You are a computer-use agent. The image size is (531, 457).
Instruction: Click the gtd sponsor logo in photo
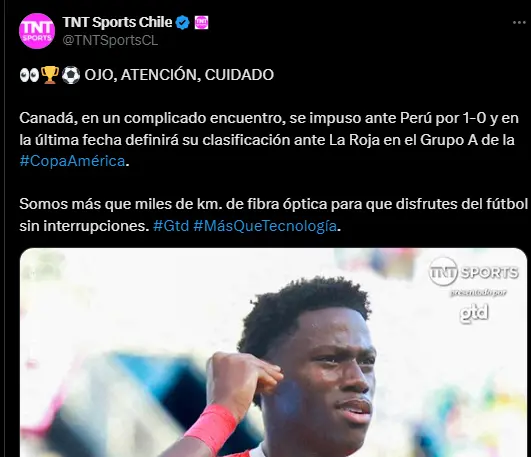(x=474, y=313)
